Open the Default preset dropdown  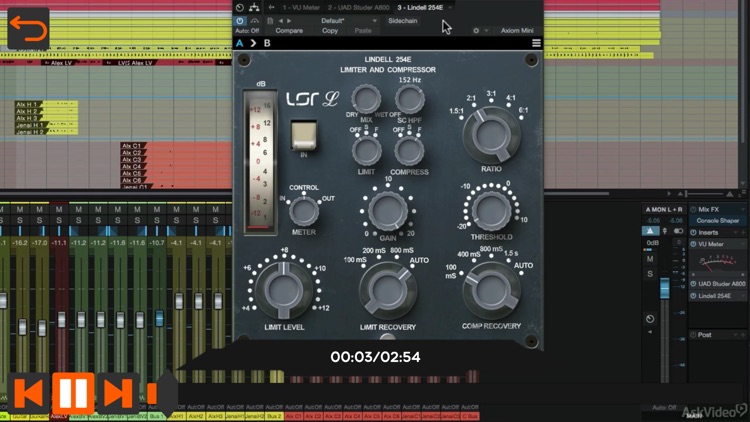(x=348, y=21)
